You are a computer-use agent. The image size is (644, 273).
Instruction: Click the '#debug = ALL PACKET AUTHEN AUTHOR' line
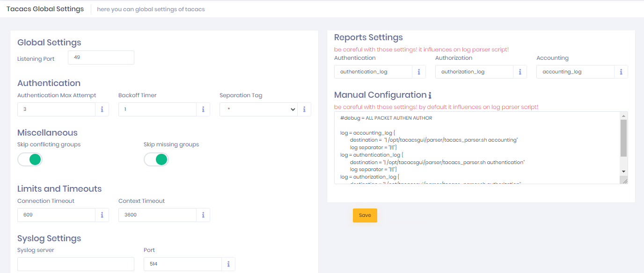[x=386, y=118]
